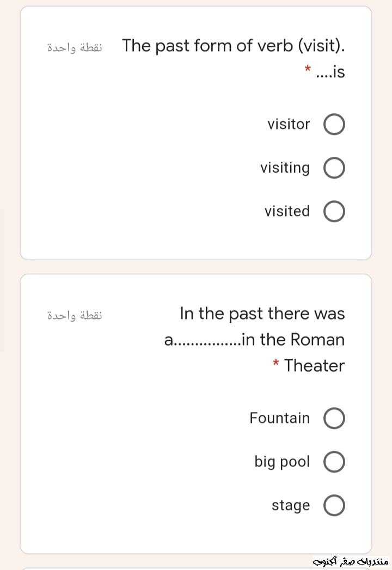Choose the 'big pool' radio option
This screenshot has width=392, height=570.
pyautogui.click(x=334, y=462)
